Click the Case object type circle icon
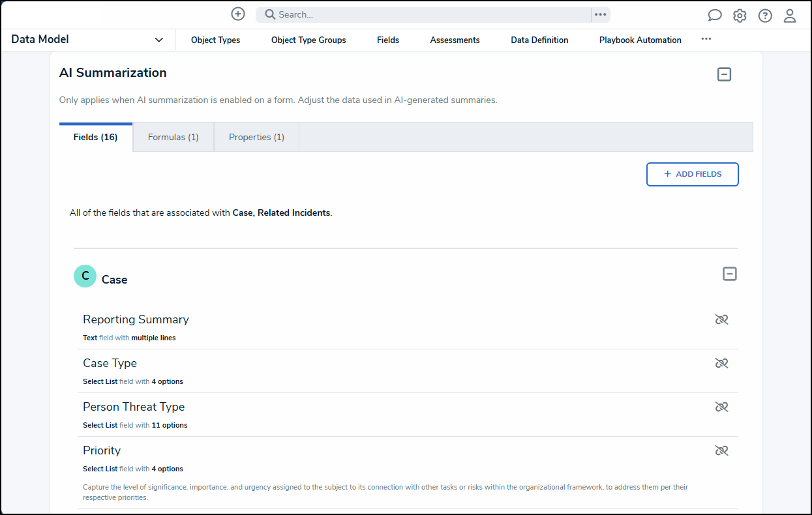This screenshot has height=515, width=812. click(85, 276)
